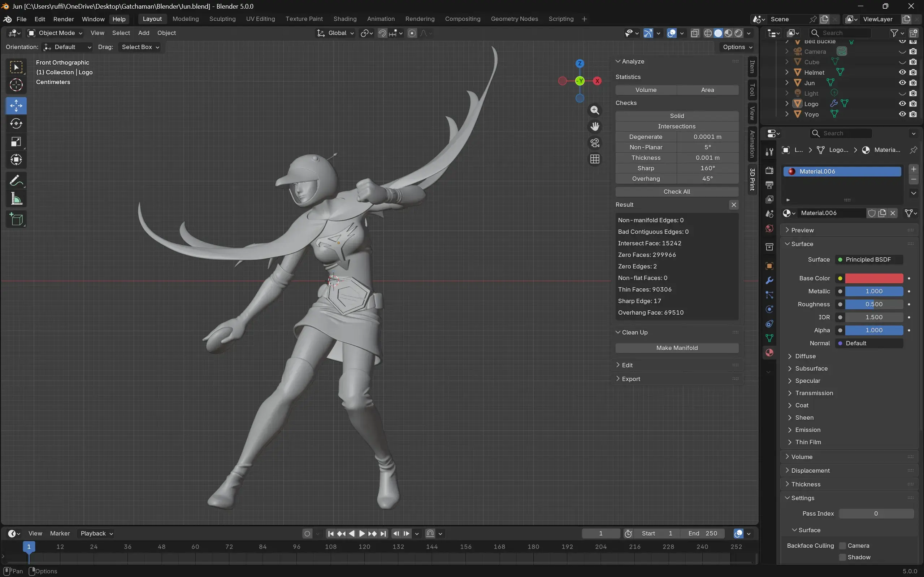Open the File menu
Screen dimensions: 924x577
click(x=21, y=19)
